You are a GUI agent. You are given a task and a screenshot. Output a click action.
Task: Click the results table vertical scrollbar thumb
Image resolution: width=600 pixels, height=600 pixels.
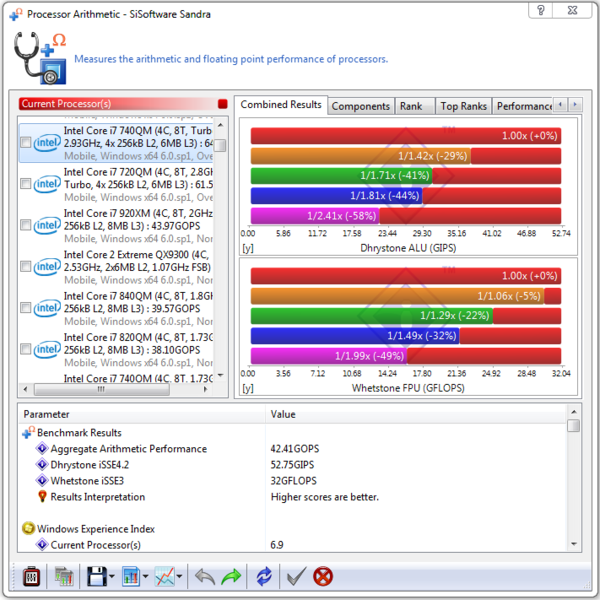pyautogui.click(x=574, y=425)
